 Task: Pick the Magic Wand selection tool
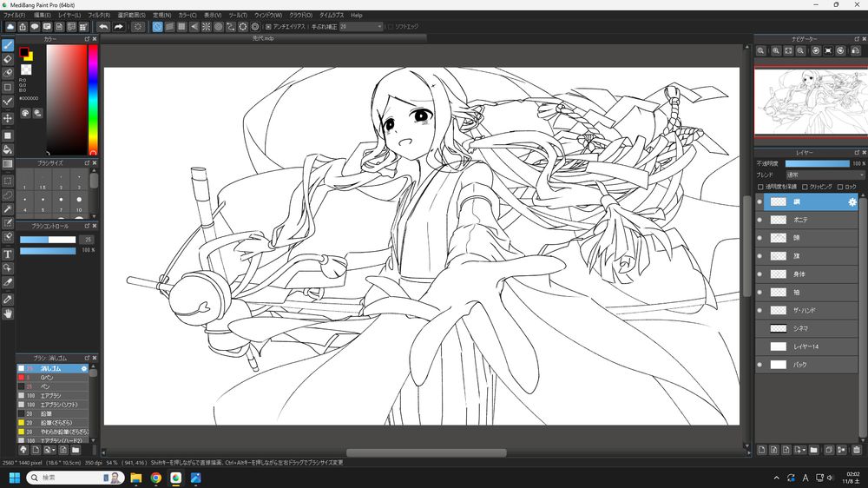(x=8, y=209)
